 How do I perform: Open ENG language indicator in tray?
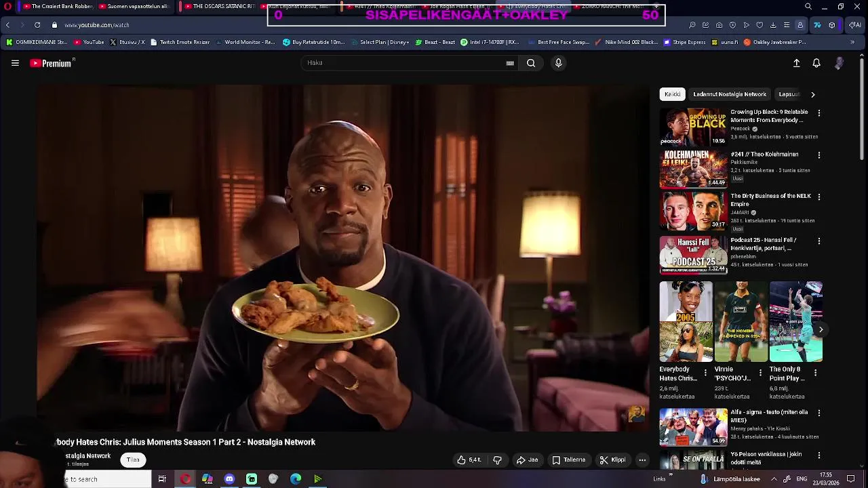pyautogui.click(x=802, y=479)
